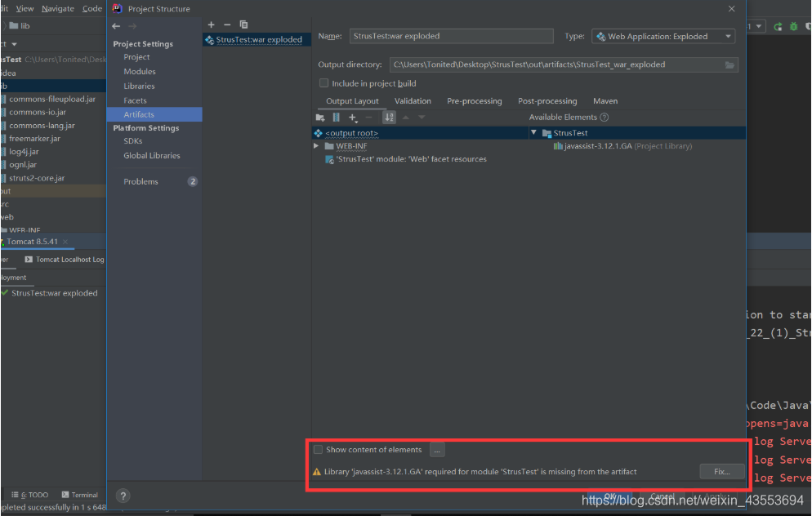Create directory icon in Output Layout toolbar
This screenshot has width=812, height=516.
click(x=320, y=118)
